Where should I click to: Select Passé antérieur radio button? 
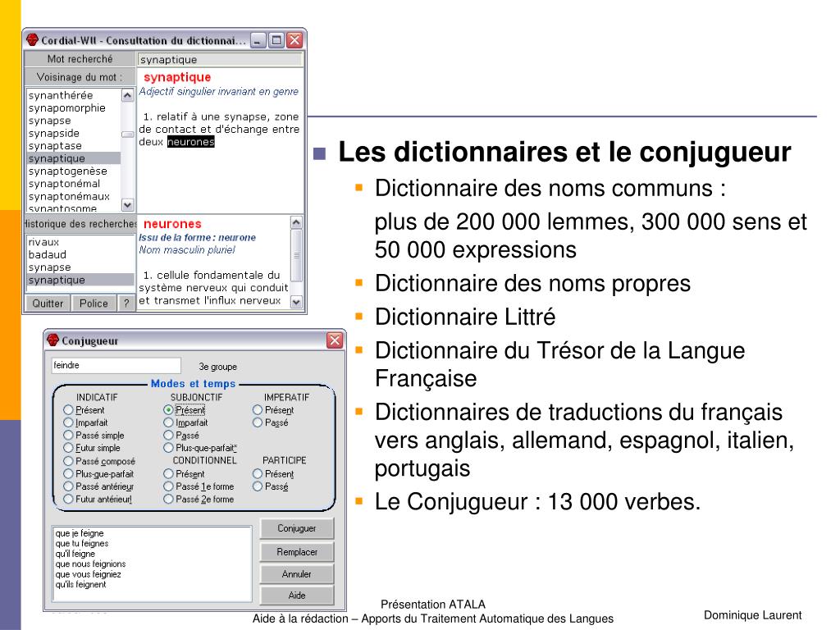pos(68,486)
